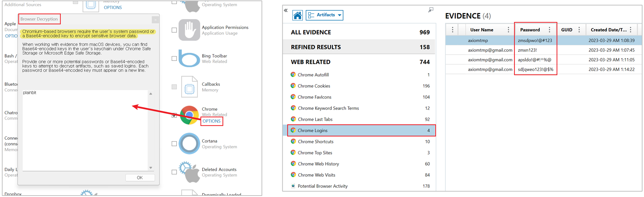644x197 pixels.
Task: Click the Cortana artifact label
Action: pos(209,141)
